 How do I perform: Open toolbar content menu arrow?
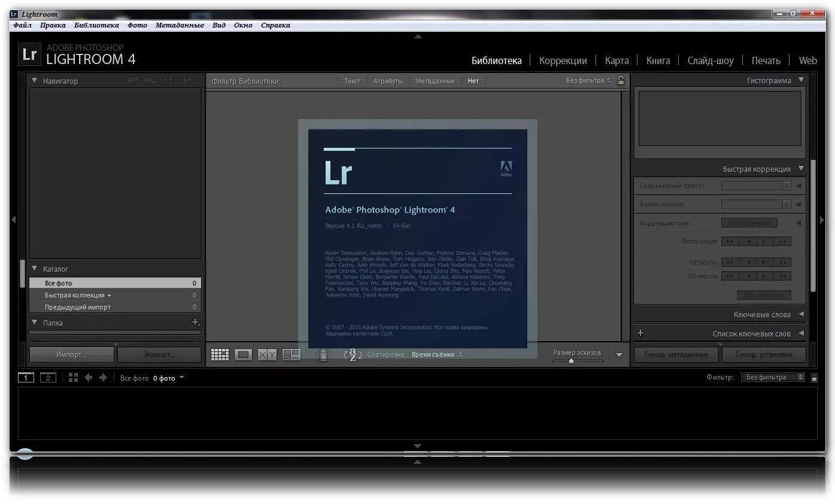pos(619,355)
